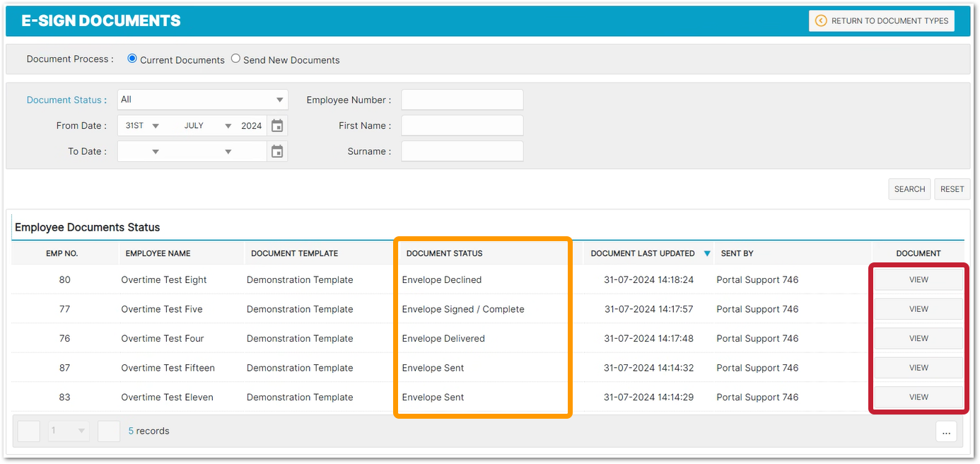Click the Employee Number input field
The height and width of the screenshot is (464, 980).
[462, 100]
